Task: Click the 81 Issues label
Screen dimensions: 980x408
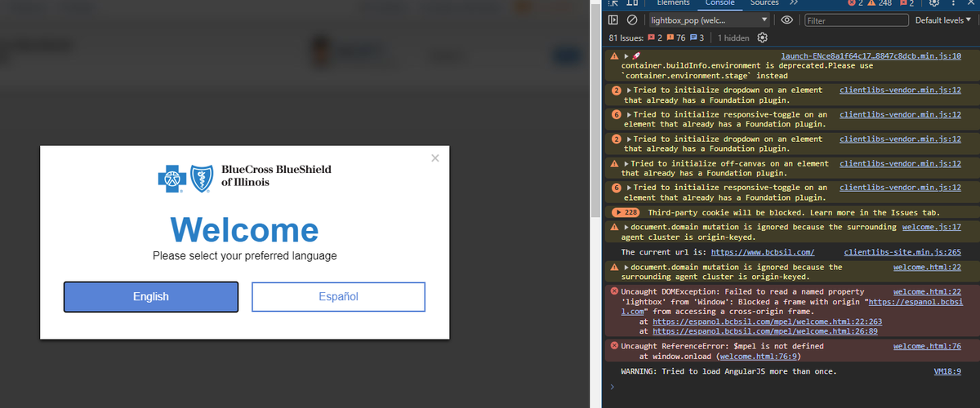Action: pos(626,38)
